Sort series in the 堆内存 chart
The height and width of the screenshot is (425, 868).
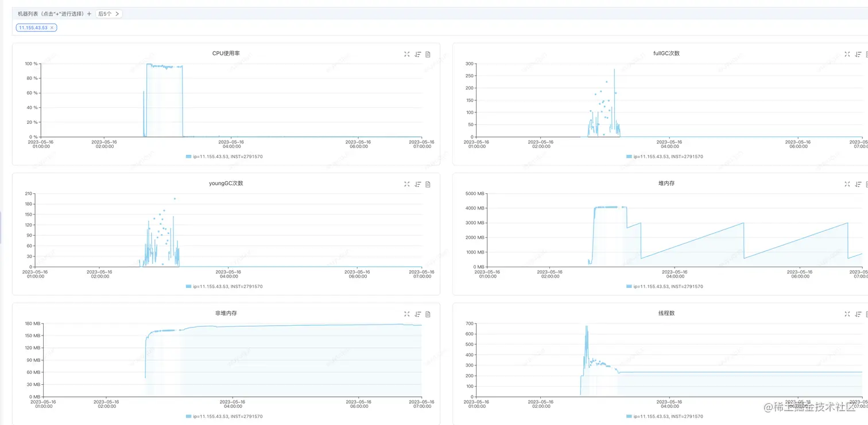(x=858, y=184)
